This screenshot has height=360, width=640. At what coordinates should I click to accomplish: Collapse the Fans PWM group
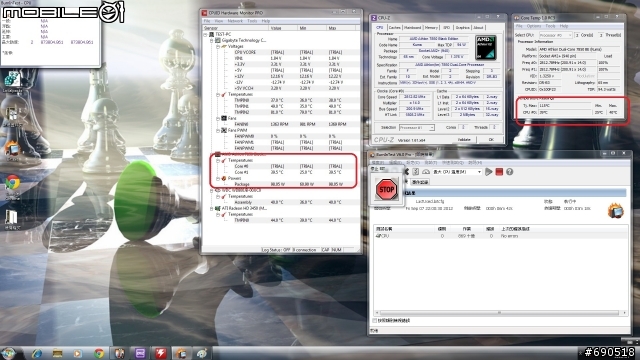click(218, 130)
